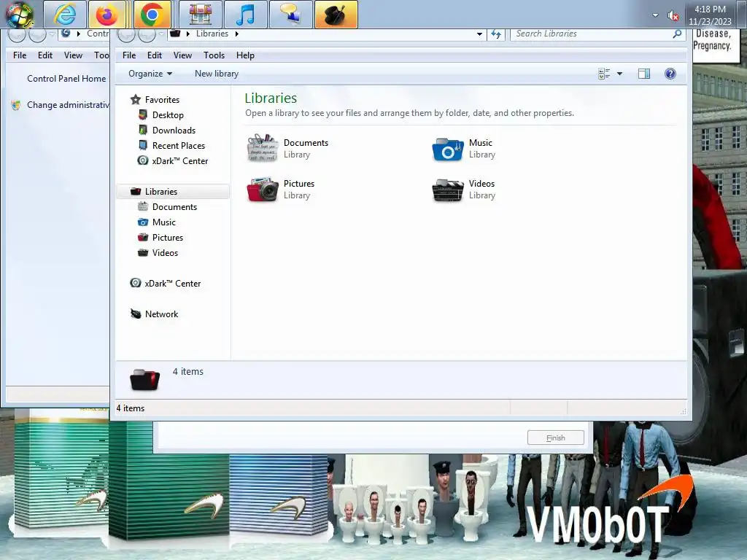Select Documents under Libraries in the sidebar
747x560 pixels.
[174, 206]
